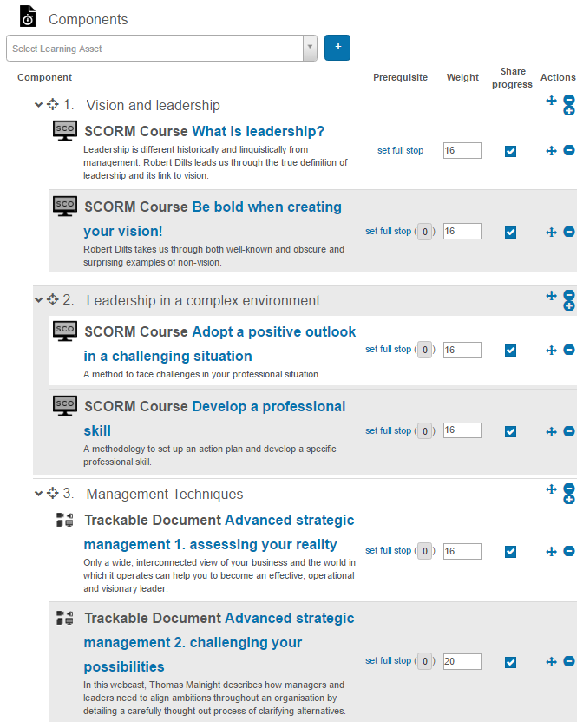Click move icon for What is leadership? row
The width and height of the screenshot is (583, 728).
551,150
